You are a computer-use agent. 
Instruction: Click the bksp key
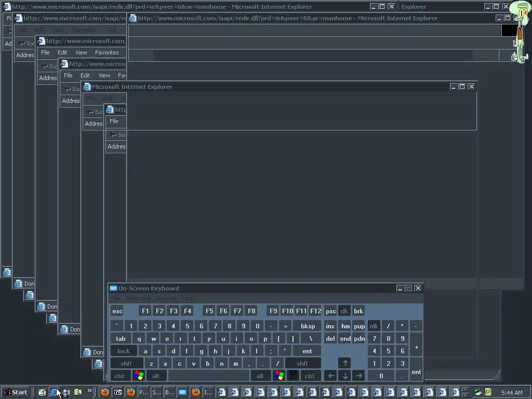308,326
